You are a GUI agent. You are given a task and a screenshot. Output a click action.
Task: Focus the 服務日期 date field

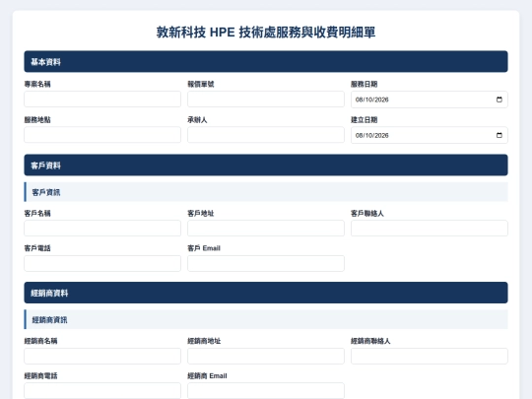(430, 100)
